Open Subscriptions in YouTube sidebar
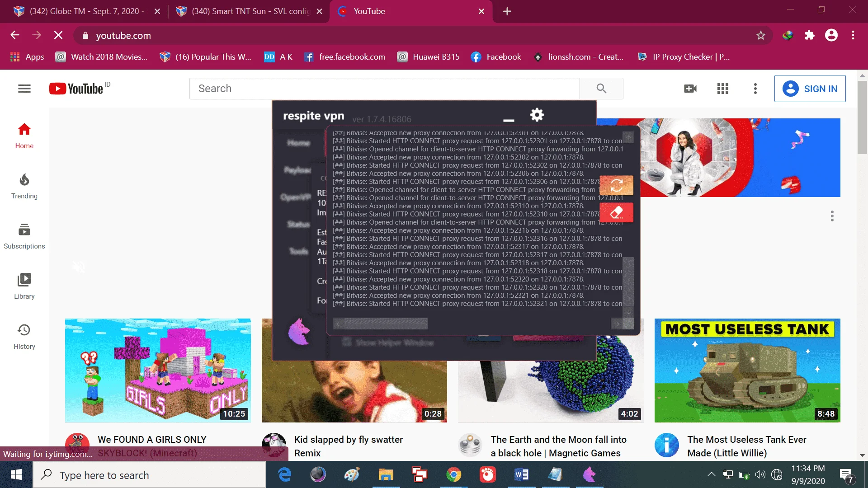 24,236
